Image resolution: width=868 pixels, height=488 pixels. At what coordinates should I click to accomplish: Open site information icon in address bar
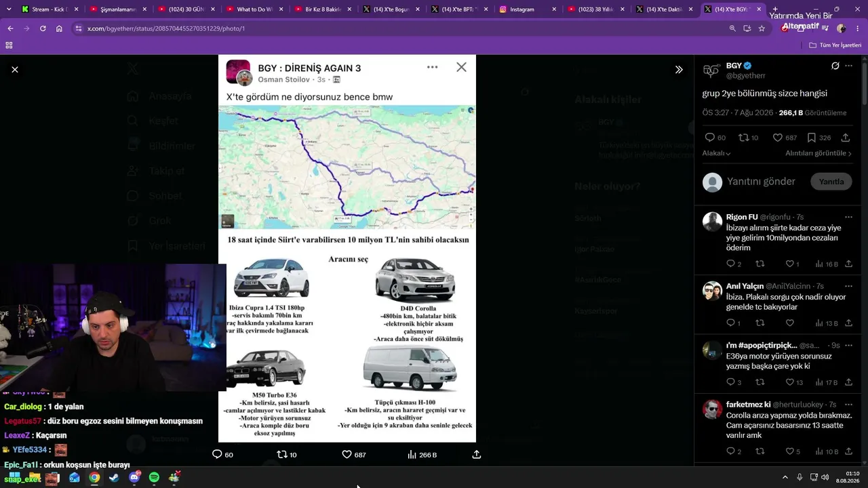coord(79,28)
